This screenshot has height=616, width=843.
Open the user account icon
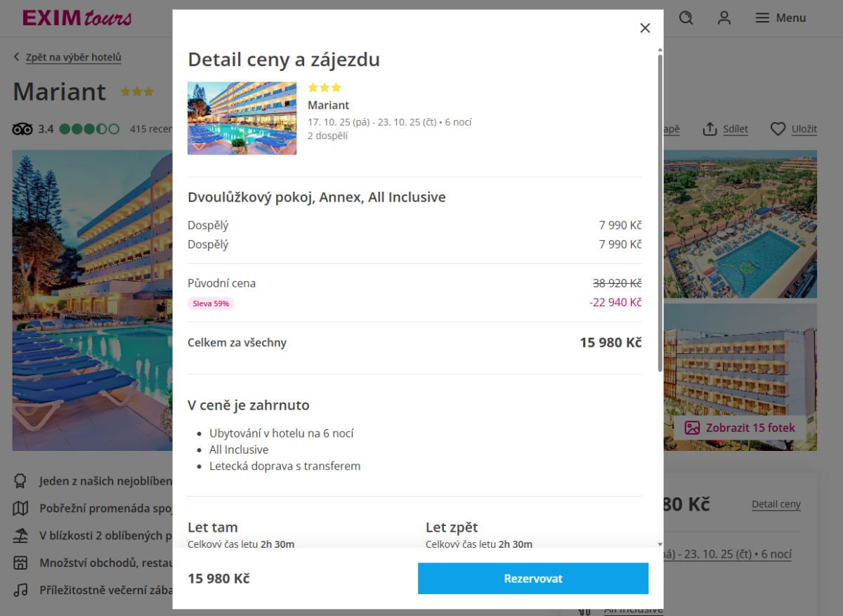[x=724, y=18]
